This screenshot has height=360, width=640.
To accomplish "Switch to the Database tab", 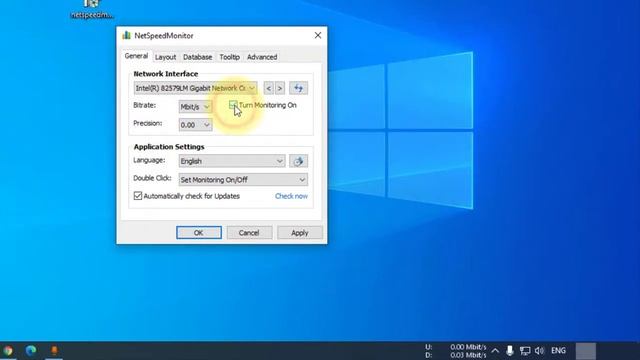I will click(x=198, y=57).
